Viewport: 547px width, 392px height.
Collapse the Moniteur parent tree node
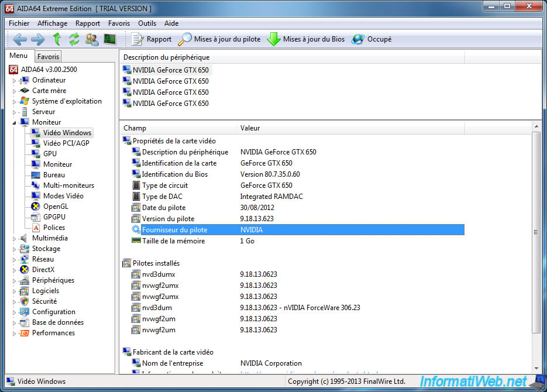point(14,122)
